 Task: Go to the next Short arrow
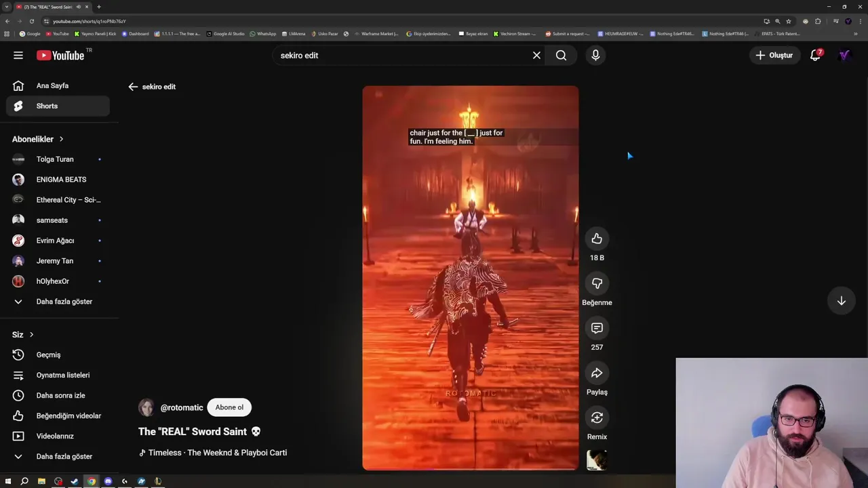tap(842, 301)
